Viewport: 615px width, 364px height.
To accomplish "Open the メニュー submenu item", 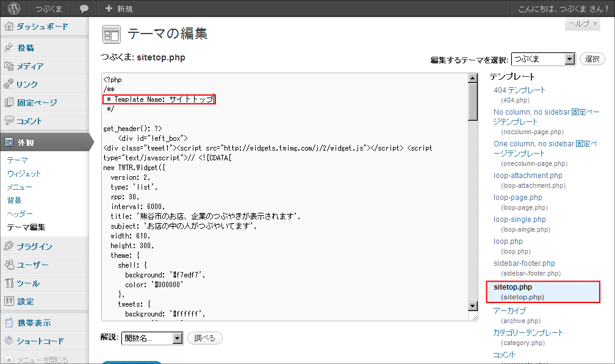I will (20, 187).
